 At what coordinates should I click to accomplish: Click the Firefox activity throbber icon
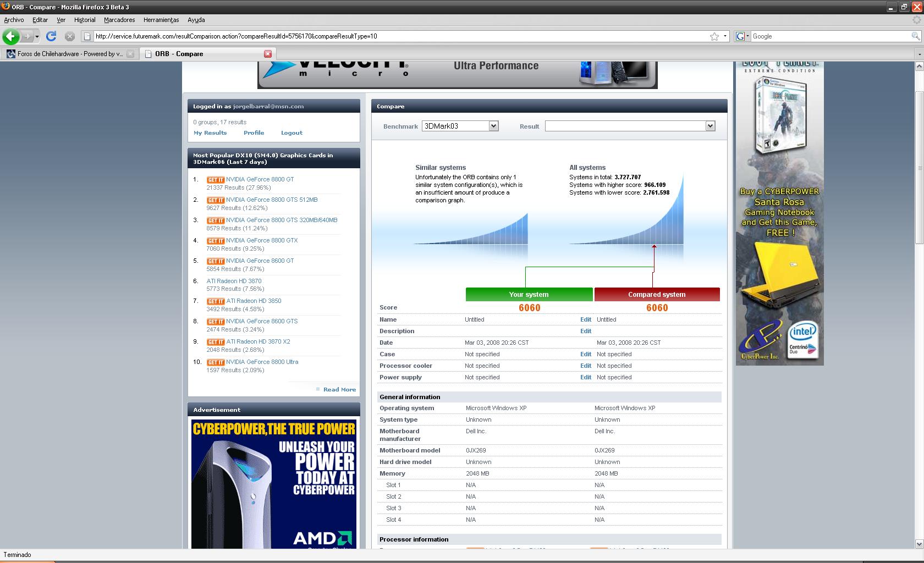[x=916, y=20]
